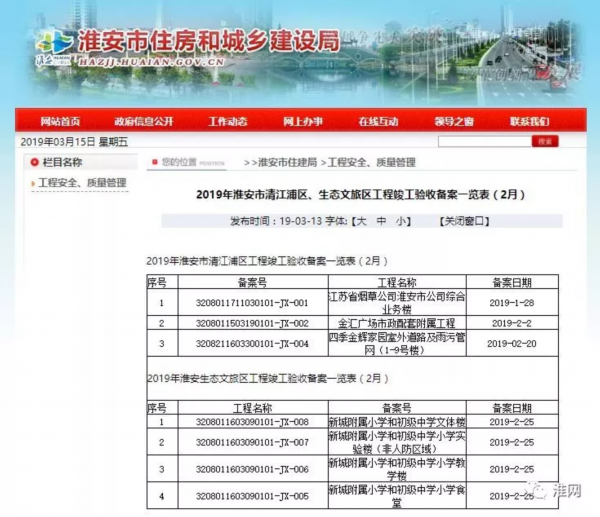Navigate to 联系我们 page
Image resolution: width=600 pixels, height=517 pixels.
[530, 121]
